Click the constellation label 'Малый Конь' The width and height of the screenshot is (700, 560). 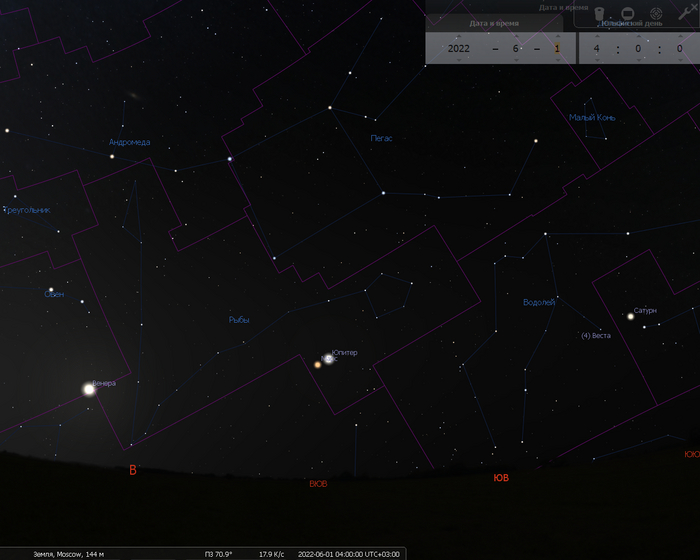[592, 117]
